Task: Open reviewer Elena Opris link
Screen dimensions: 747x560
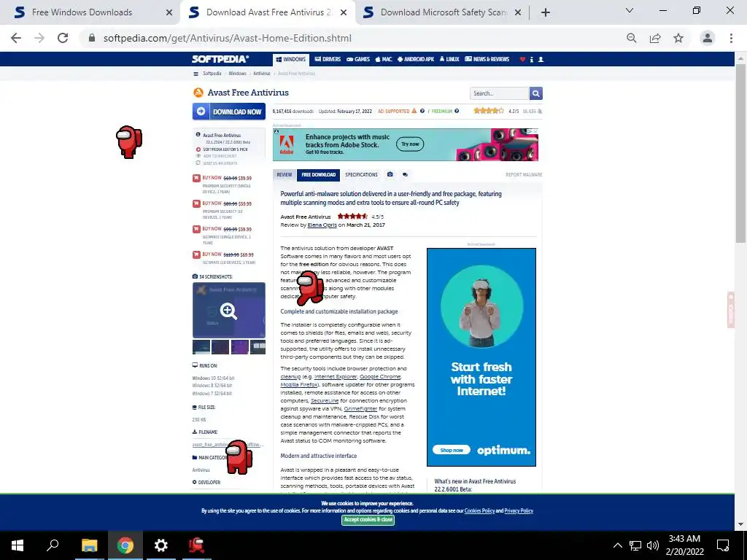Action: click(x=322, y=225)
